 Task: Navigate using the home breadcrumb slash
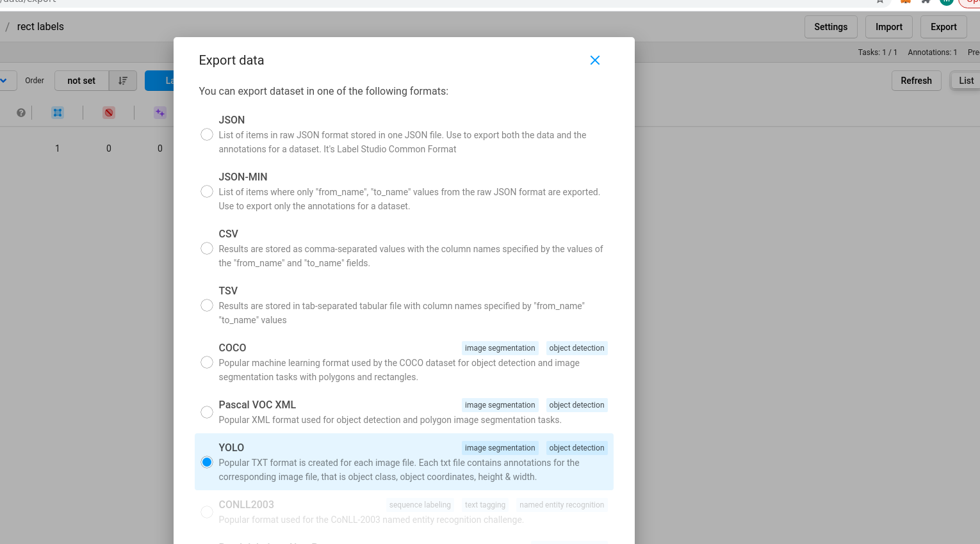pos(6,27)
